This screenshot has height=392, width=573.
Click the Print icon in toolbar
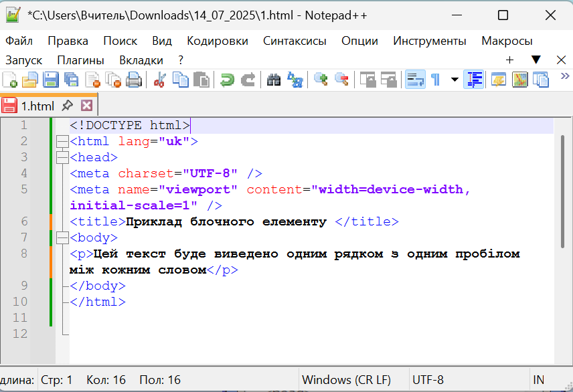pyautogui.click(x=135, y=80)
